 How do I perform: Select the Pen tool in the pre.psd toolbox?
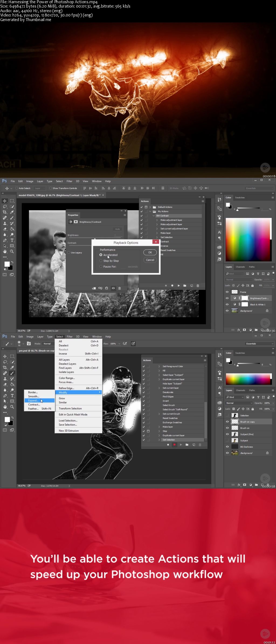click(x=5, y=396)
